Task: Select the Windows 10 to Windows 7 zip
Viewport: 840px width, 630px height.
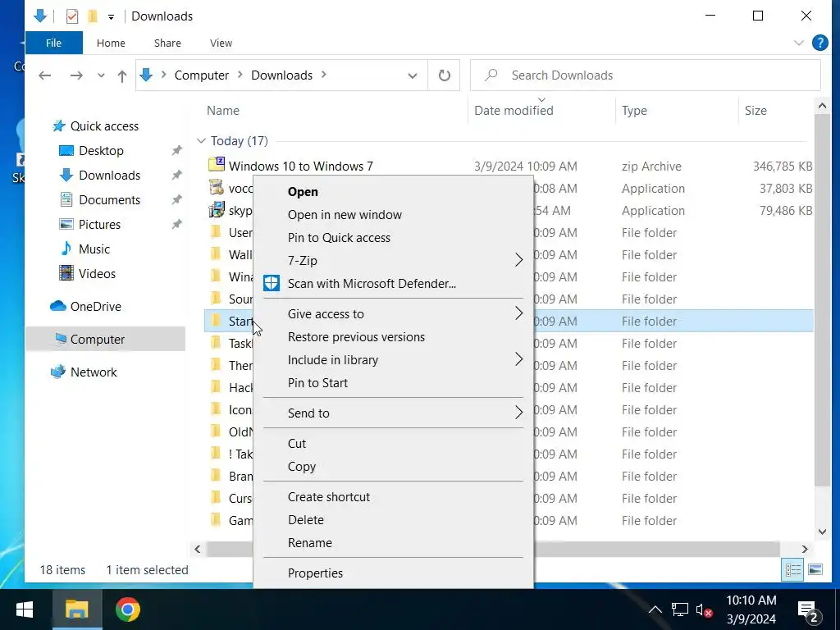Action: pyautogui.click(x=300, y=167)
